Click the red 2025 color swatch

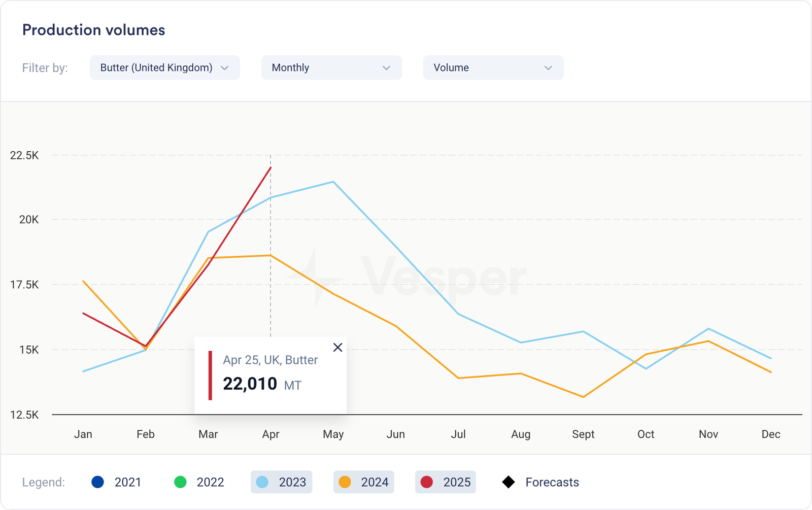427,482
